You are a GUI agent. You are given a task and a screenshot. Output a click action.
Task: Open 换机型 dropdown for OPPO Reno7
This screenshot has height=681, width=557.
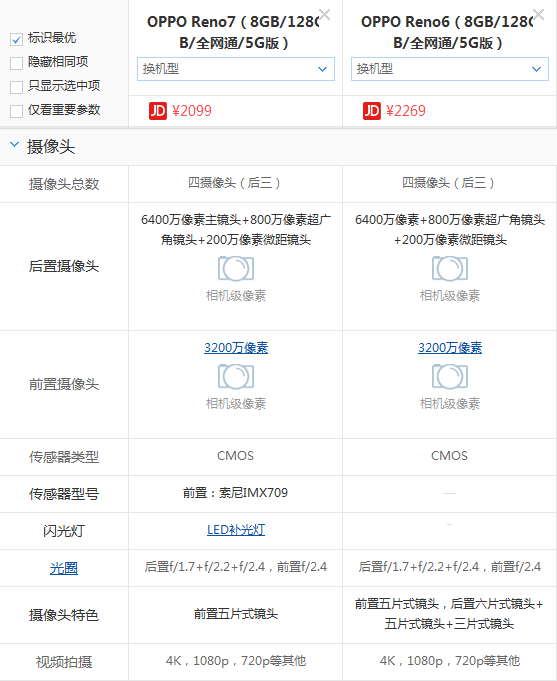(236, 69)
